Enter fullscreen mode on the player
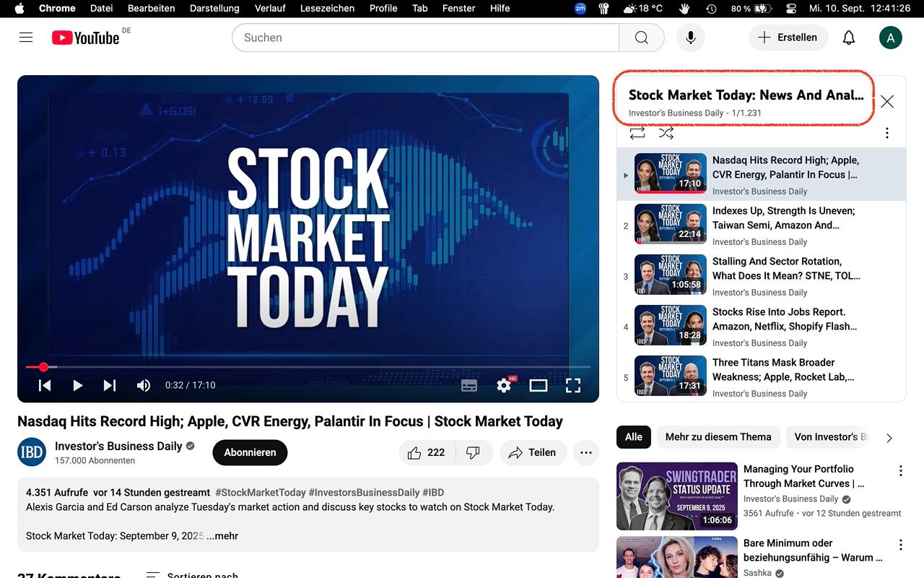Image resolution: width=924 pixels, height=578 pixels. [x=573, y=385]
